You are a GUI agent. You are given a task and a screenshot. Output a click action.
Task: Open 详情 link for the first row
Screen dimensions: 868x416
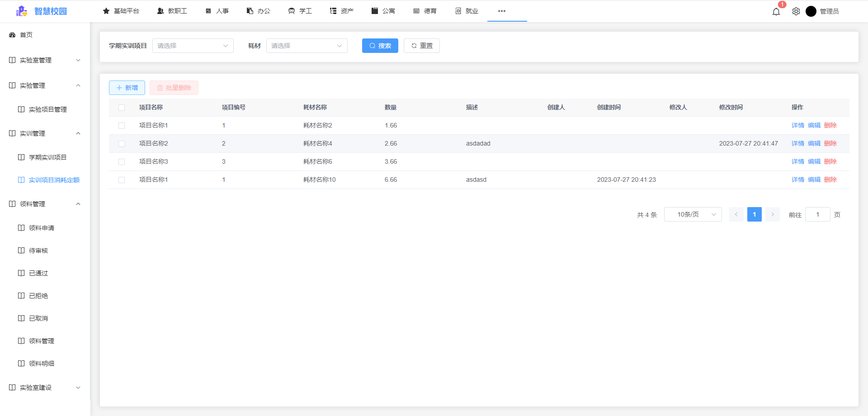[797, 125]
